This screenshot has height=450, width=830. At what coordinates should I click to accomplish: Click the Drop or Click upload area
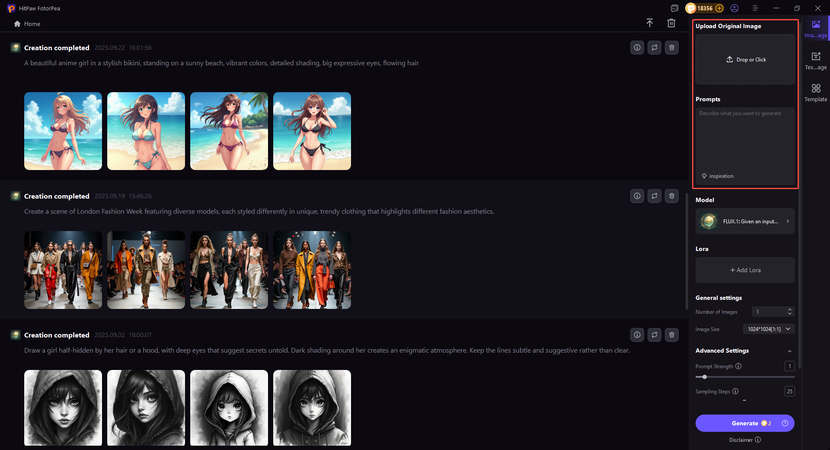[745, 60]
